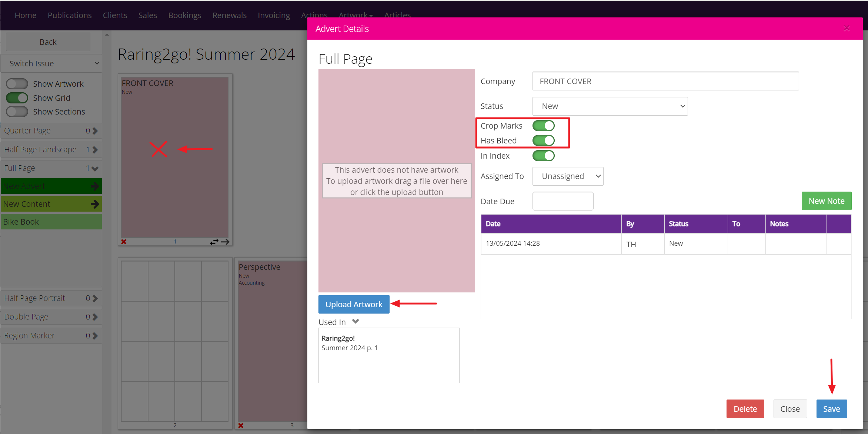Image resolution: width=868 pixels, height=434 pixels.
Task: Expand the Quarter Page chevron
Action: click(95, 131)
